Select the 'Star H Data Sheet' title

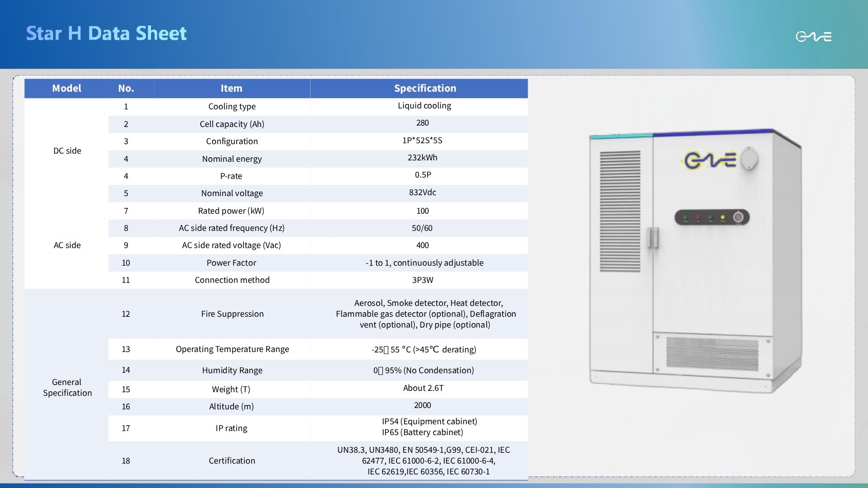(x=106, y=33)
